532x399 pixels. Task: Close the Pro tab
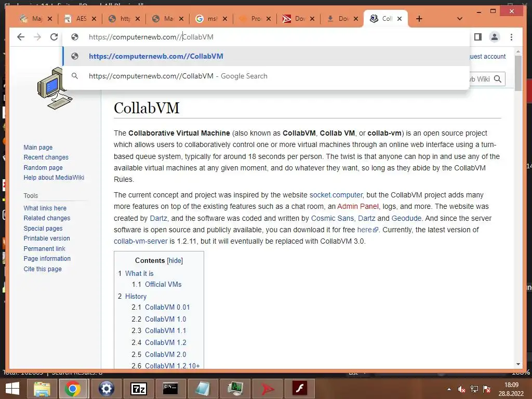pyautogui.click(x=269, y=19)
